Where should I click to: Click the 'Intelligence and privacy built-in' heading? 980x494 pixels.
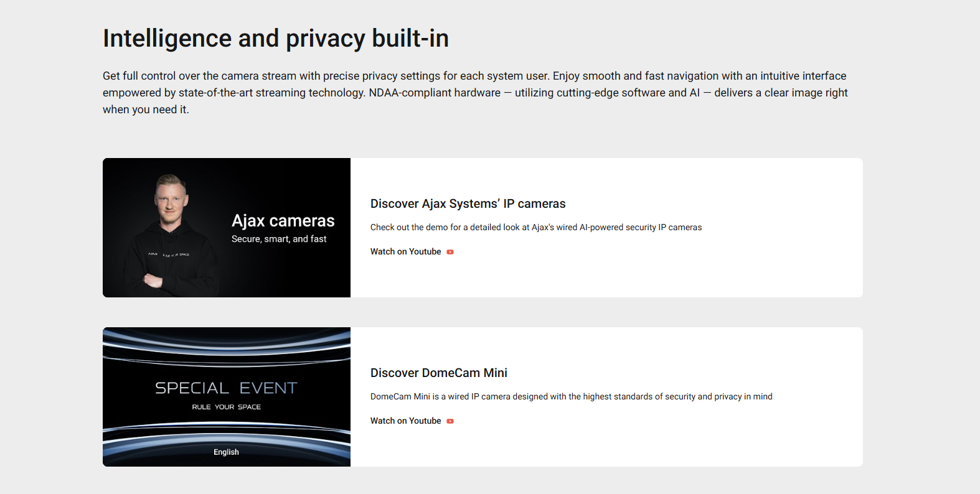[275, 39]
